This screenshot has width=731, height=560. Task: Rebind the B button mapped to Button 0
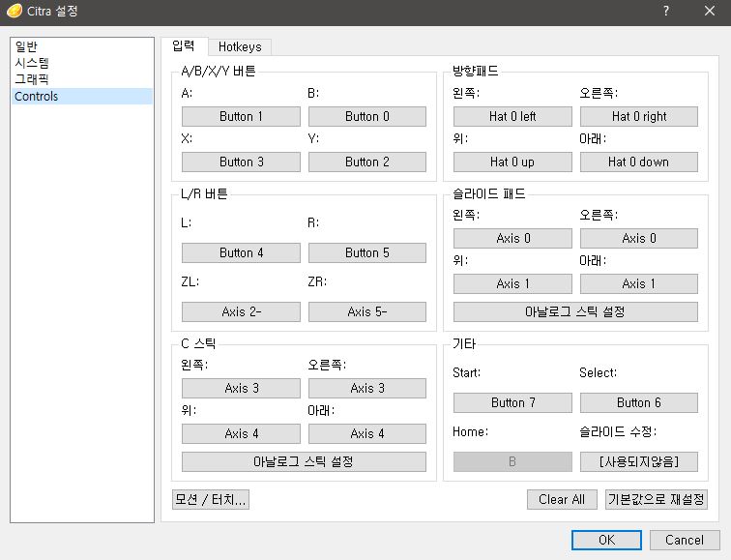pos(367,117)
